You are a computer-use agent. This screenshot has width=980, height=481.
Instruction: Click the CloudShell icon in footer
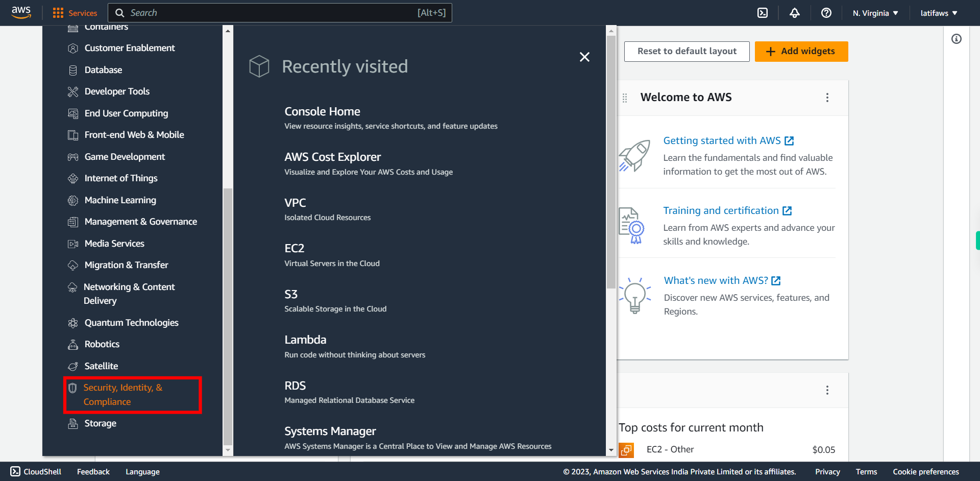click(x=15, y=471)
